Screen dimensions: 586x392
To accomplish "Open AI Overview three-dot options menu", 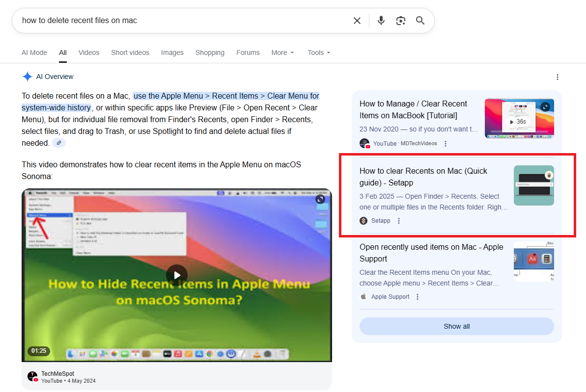I will tap(557, 77).
